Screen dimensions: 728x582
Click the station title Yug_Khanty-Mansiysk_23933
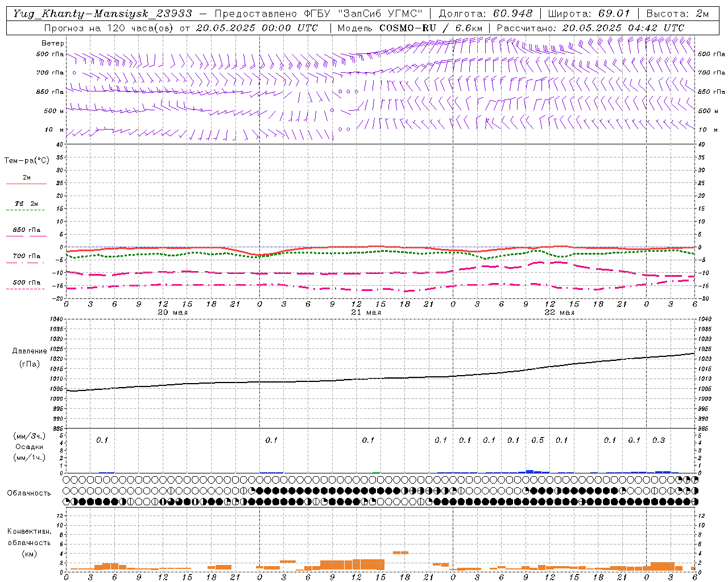point(102,14)
